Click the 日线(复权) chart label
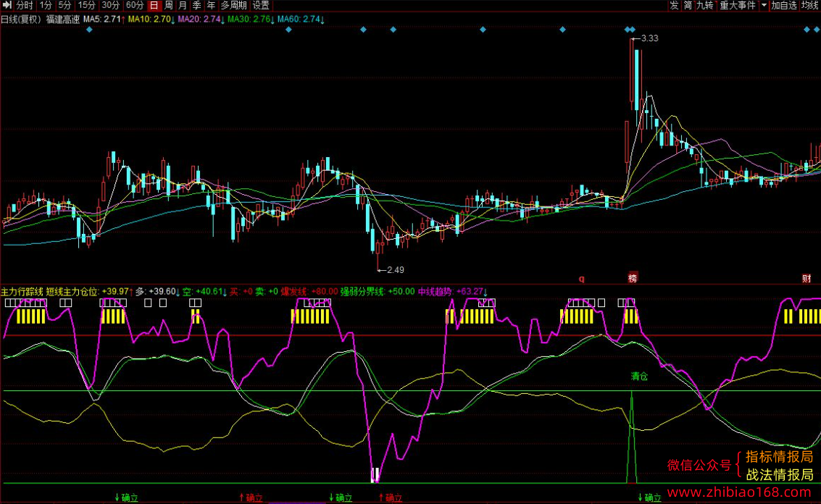Viewport: 821px width, 504px height. 21,20
